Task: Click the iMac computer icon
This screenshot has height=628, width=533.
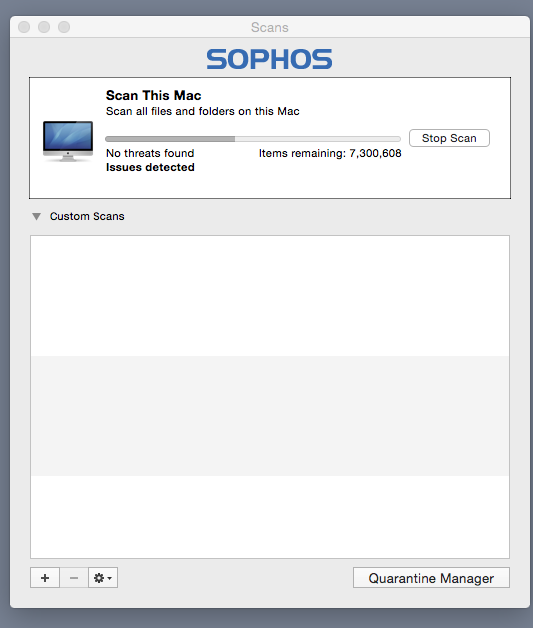Action: [68, 141]
